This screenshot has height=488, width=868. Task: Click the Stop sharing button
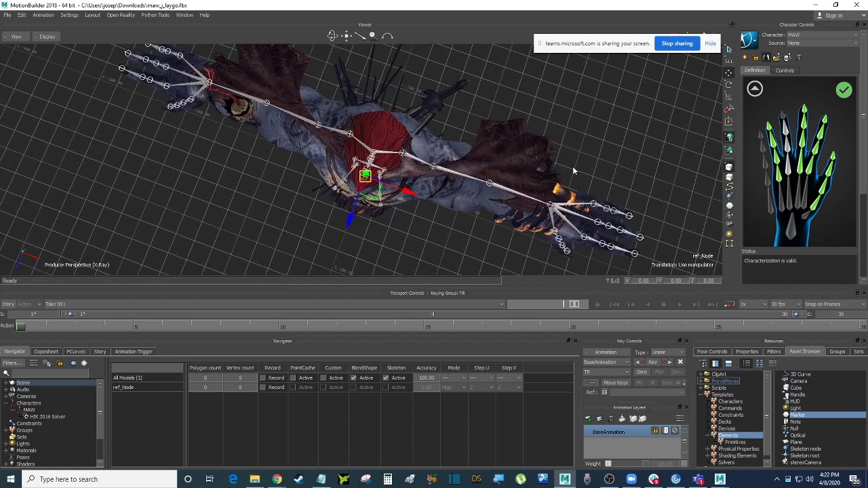pyautogui.click(x=677, y=43)
